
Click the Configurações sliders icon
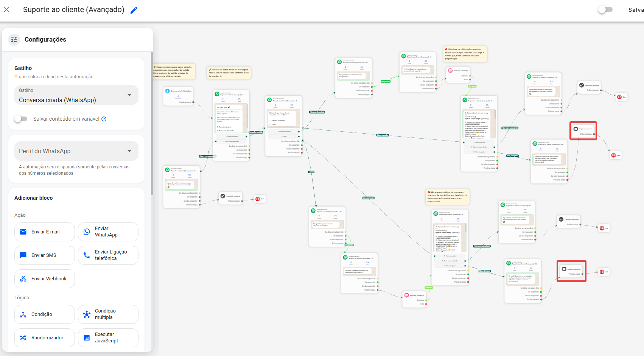click(x=14, y=39)
